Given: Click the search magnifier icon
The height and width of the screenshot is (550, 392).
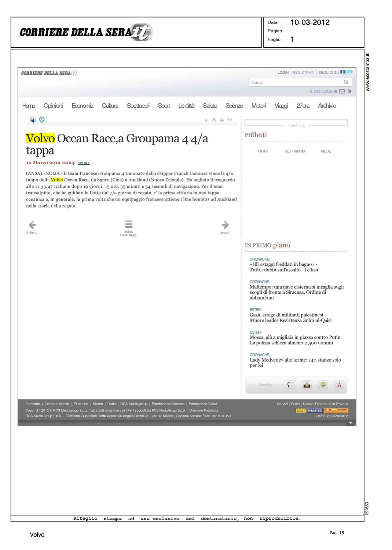Looking at the screenshot, I should (346, 82).
